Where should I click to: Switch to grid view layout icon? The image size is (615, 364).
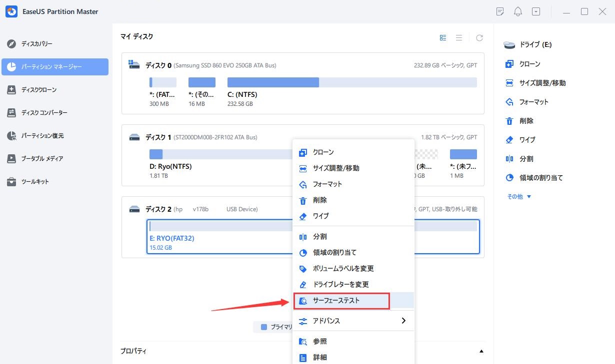[x=443, y=38]
